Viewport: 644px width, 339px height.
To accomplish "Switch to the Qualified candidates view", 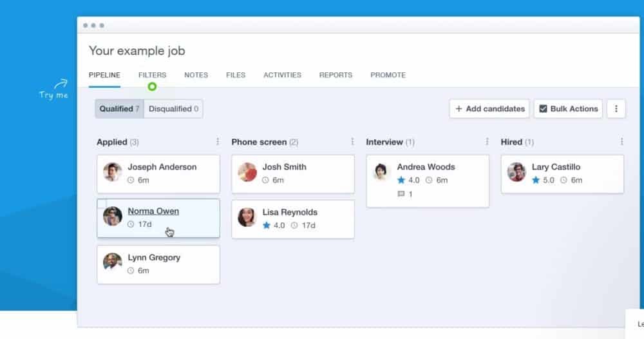I will coord(119,109).
